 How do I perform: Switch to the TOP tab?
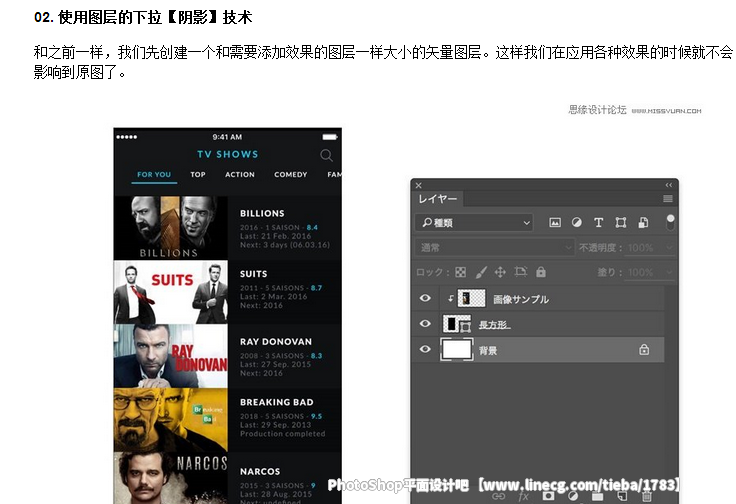pos(198,175)
